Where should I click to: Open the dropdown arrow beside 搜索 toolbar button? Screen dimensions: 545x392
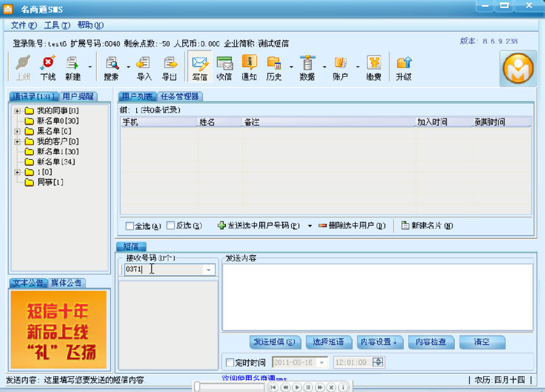128,67
